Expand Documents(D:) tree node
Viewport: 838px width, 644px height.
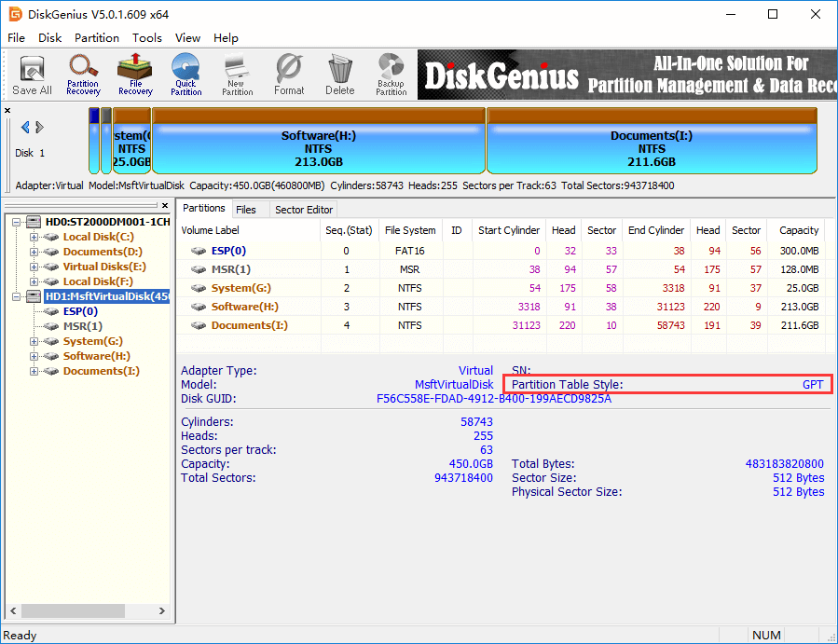34,252
